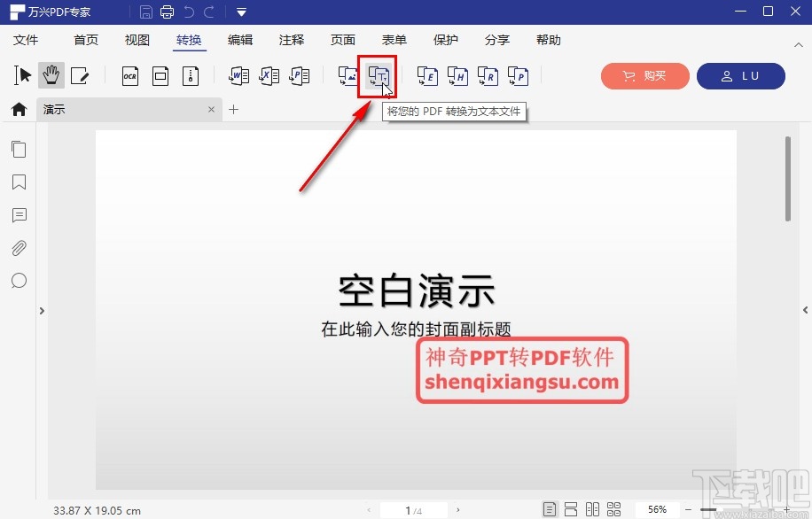Screen dimensions: 812x519
Task: Switch to the 注释 ribbon tab
Action: point(292,40)
